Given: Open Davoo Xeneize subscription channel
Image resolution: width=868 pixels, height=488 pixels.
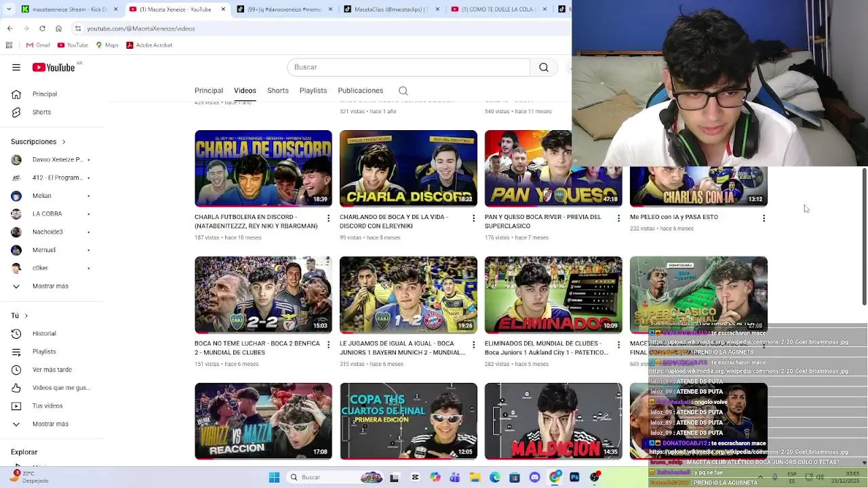Looking at the screenshot, I should click(51, 160).
